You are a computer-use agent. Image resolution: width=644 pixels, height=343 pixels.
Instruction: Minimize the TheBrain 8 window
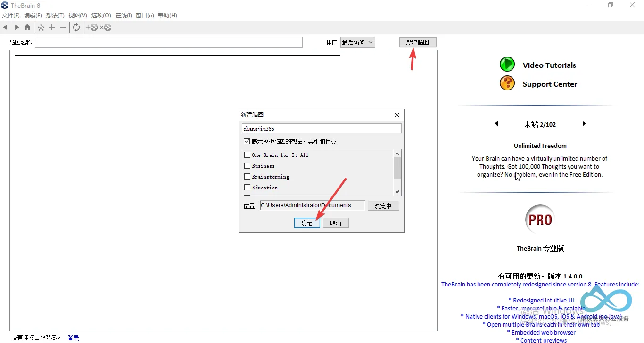click(589, 5)
